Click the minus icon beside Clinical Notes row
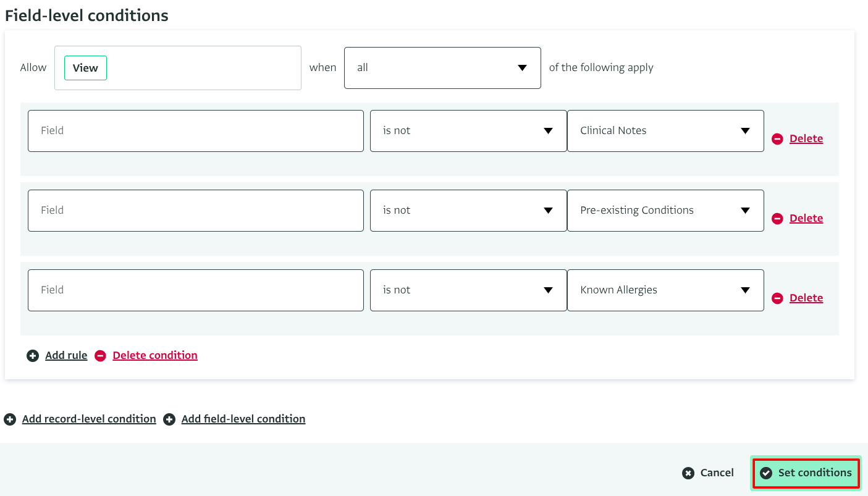868x496 pixels. click(x=777, y=139)
